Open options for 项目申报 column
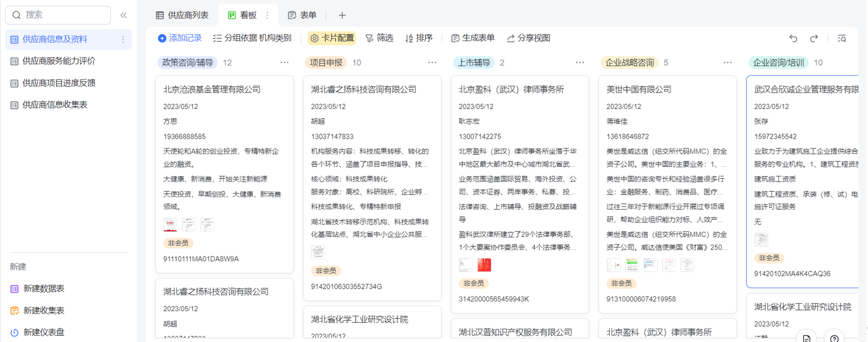 [433, 63]
